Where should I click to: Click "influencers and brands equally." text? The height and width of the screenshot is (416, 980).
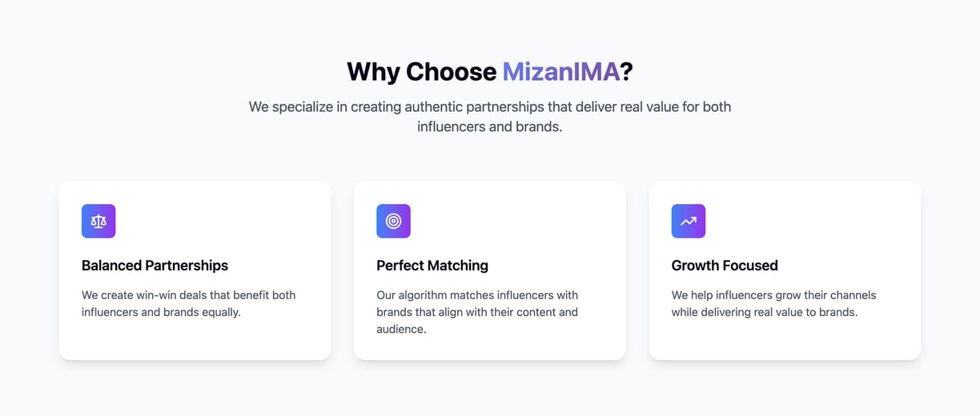tap(161, 312)
